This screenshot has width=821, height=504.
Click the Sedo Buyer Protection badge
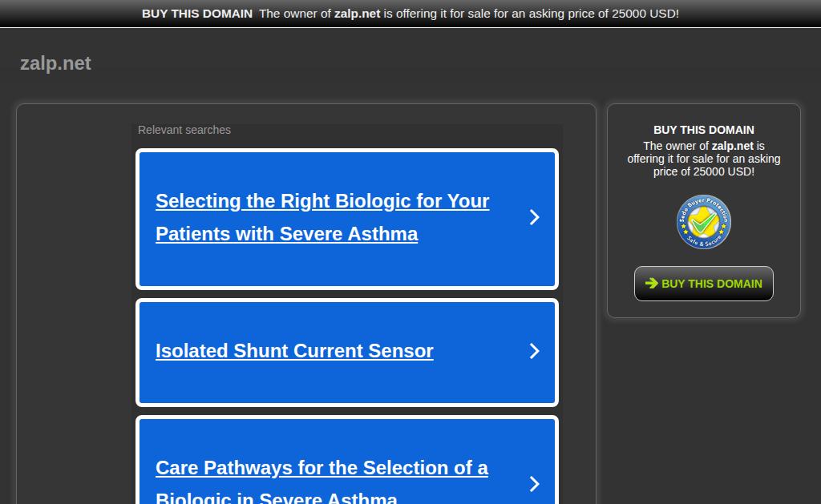(x=704, y=222)
